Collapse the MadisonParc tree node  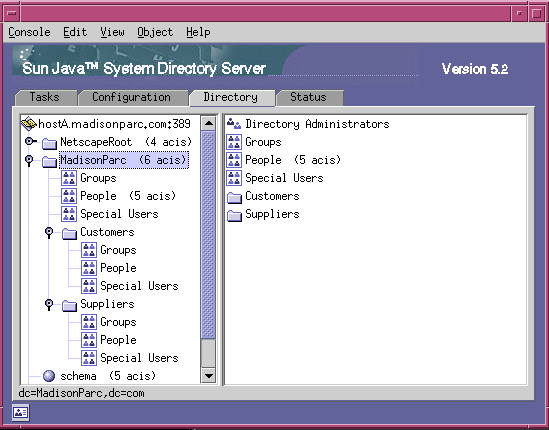tap(29, 161)
